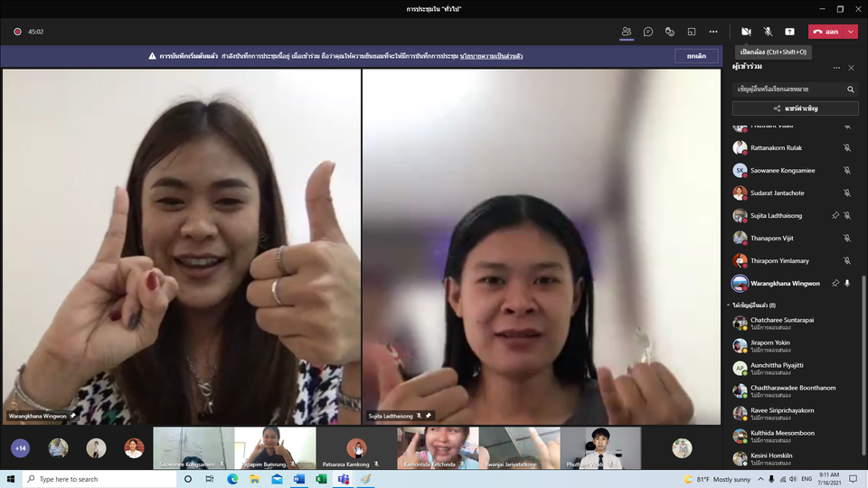Screen dimensions: 868x488
Task: Show hidden system tray icons chevron
Action: coord(760,479)
